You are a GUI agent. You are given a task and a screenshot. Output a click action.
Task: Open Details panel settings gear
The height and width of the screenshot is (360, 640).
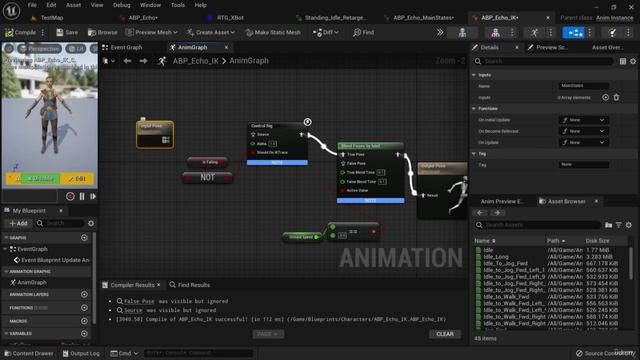633,61
